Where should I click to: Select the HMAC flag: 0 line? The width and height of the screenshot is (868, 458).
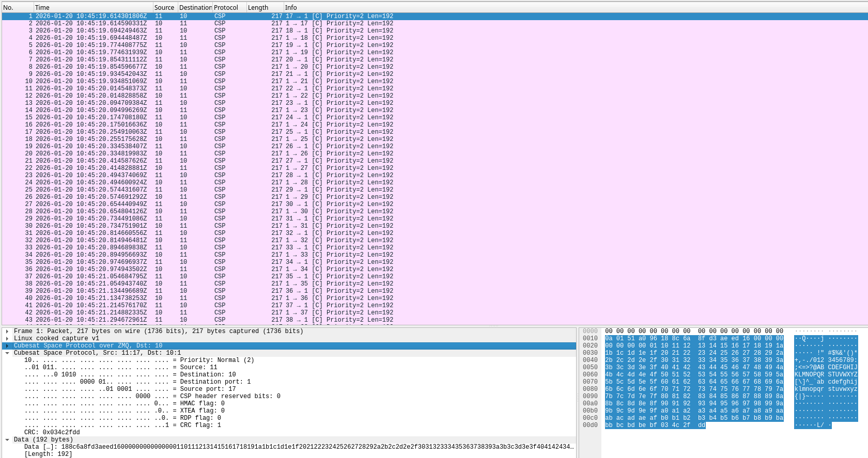(202, 404)
